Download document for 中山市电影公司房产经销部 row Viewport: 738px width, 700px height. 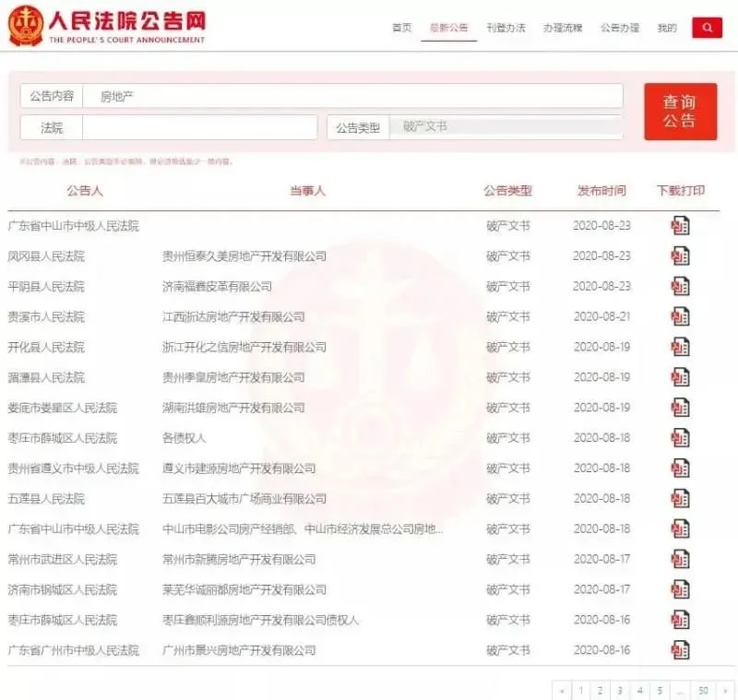(680, 528)
